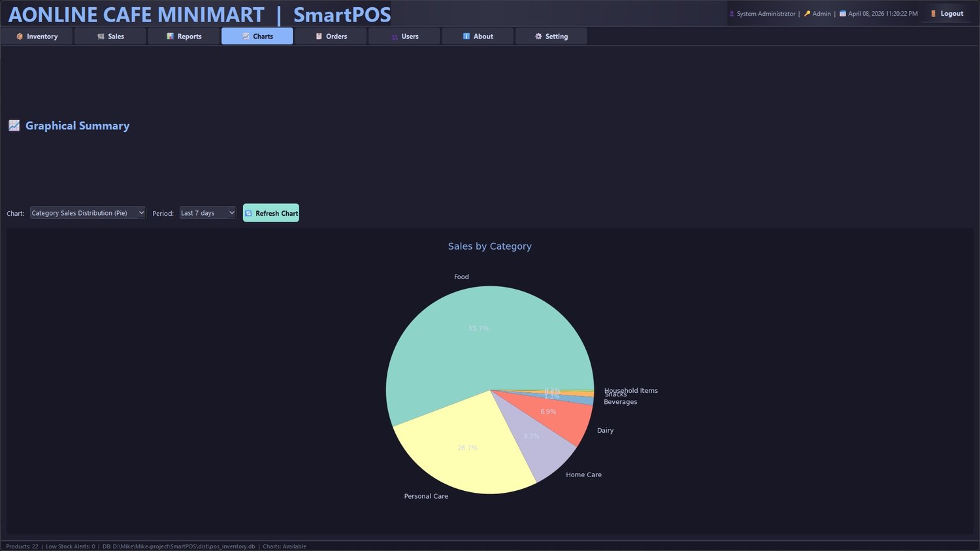Viewport: 980px width, 551px height.
Task: Open the Setting tab
Action: click(x=551, y=37)
